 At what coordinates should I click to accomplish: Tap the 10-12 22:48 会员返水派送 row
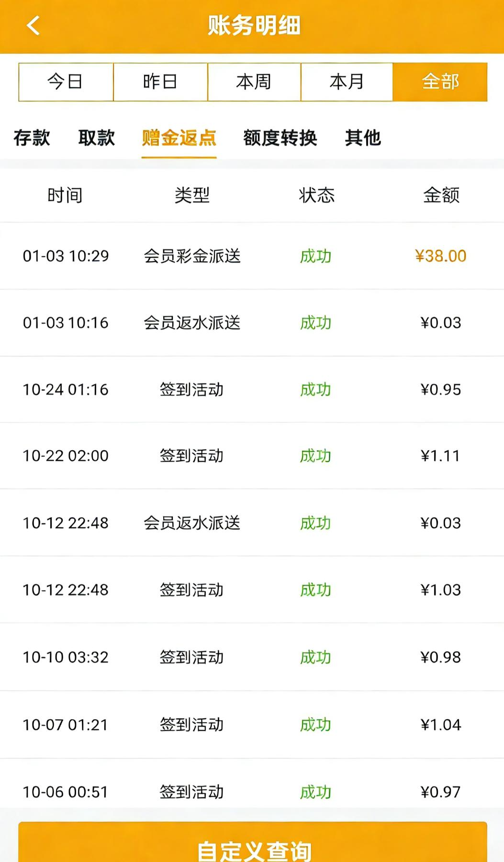(x=252, y=523)
